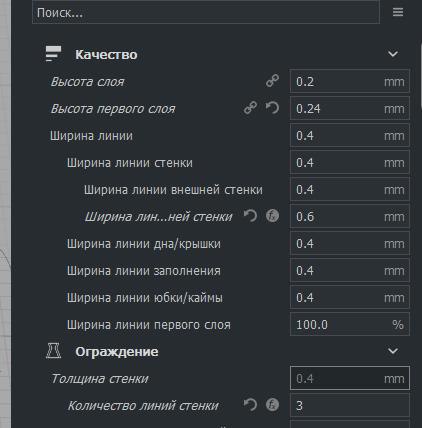This screenshot has height=428, width=422.
Task: Edit Высота слоя value 0.2
Action: pyautogui.click(x=350, y=81)
